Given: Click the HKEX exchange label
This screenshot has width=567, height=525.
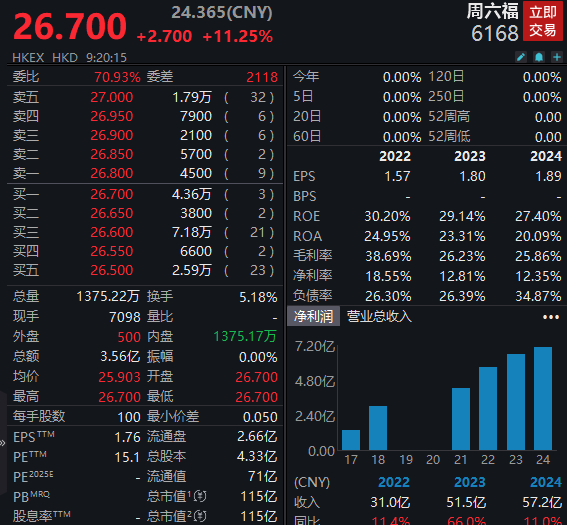Looking at the screenshot, I should click(28, 58).
